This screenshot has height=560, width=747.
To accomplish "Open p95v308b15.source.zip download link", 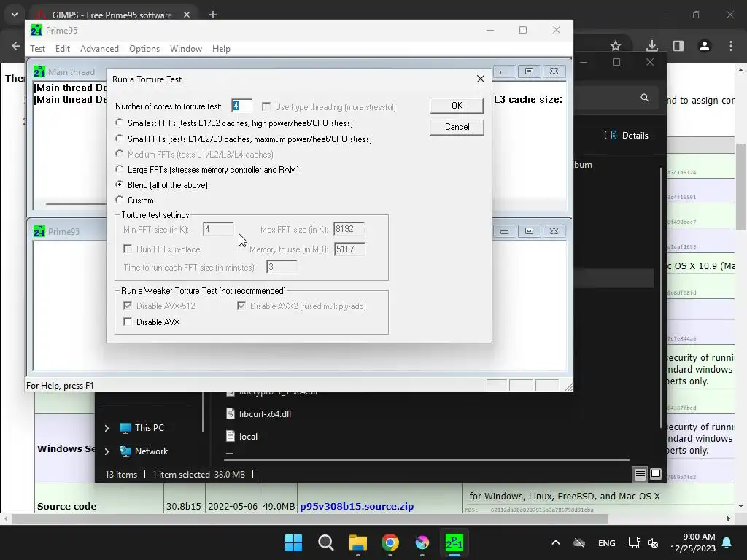I will coord(357,506).
